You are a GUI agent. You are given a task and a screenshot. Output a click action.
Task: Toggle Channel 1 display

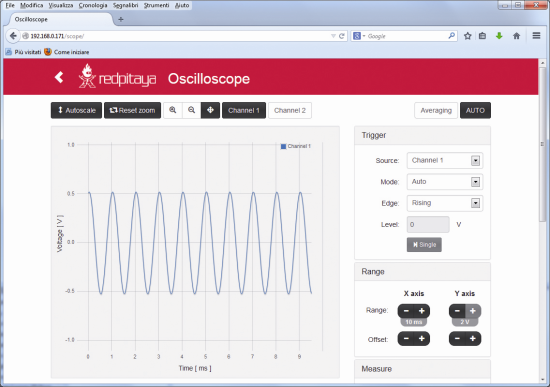coord(244,110)
